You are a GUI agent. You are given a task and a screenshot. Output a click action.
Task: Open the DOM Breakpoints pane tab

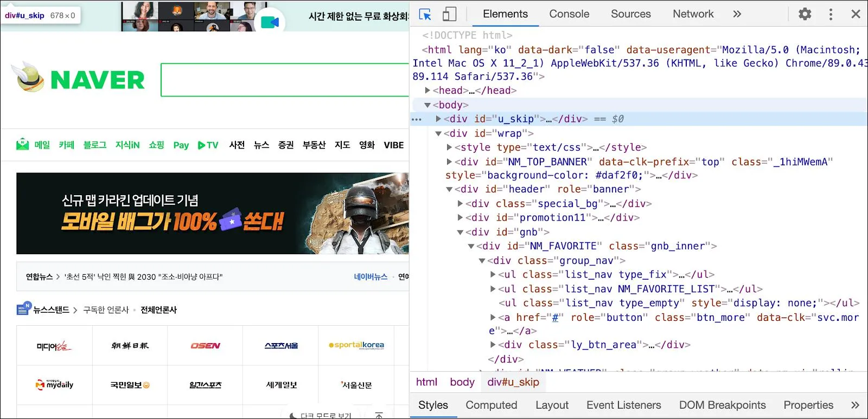point(723,405)
